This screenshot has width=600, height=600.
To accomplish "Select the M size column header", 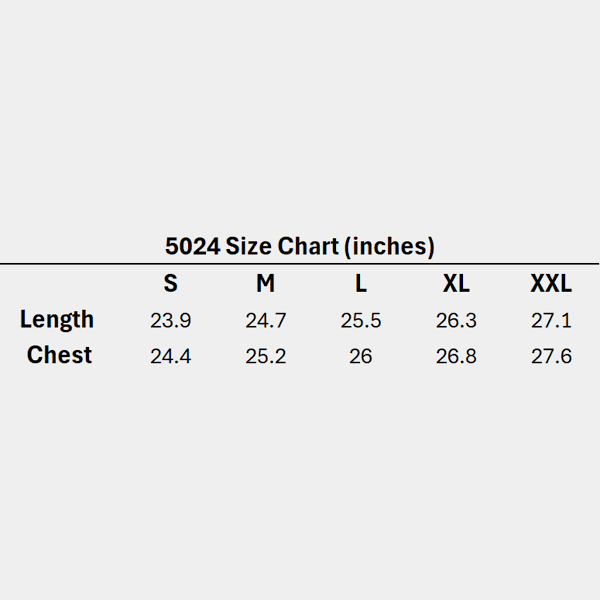I will 265,284.
